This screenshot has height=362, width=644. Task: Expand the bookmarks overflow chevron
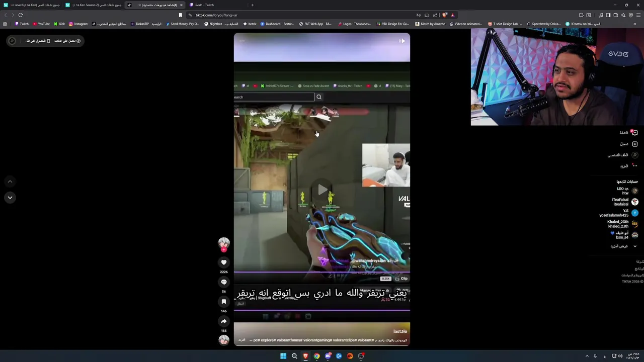pyautogui.click(x=635, y=24)
